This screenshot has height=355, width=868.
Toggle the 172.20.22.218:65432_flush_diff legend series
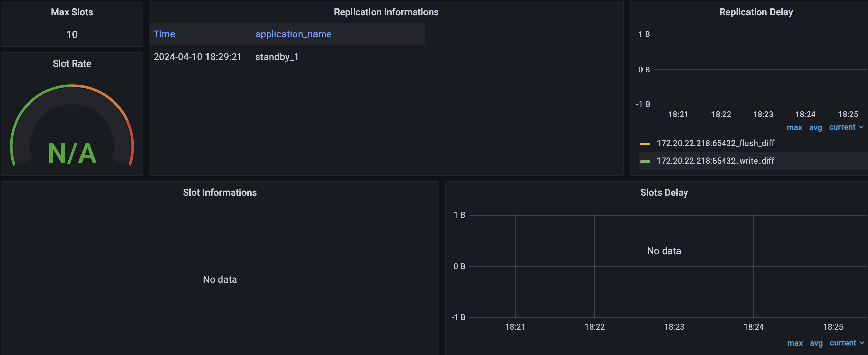(715, 143)
